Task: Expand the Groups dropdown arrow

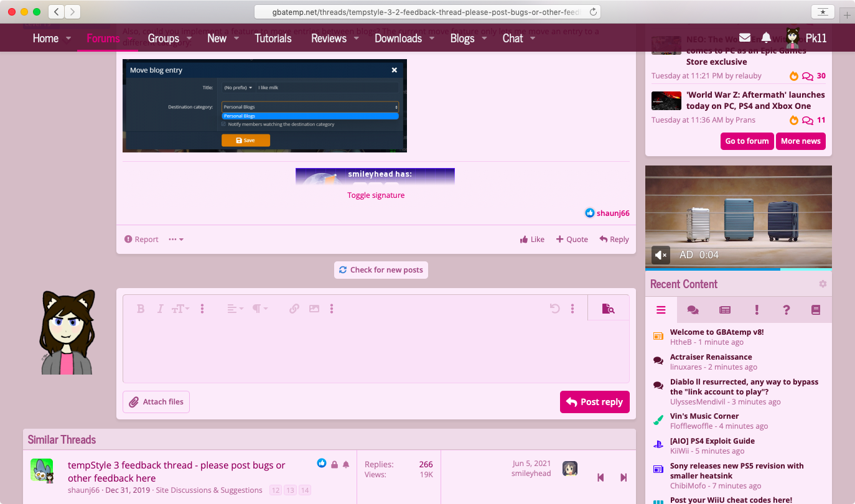Action: (x=189, y=39)
